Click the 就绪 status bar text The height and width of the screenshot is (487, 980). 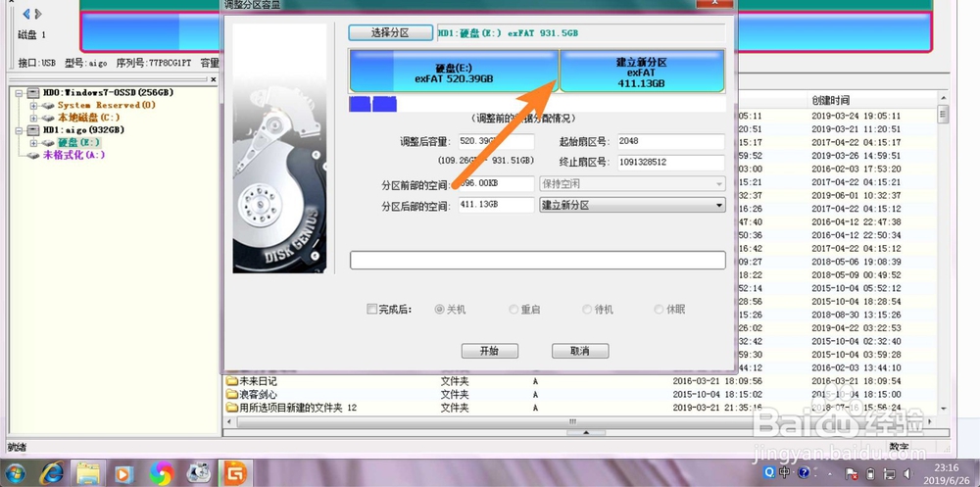tap(15, 447)
